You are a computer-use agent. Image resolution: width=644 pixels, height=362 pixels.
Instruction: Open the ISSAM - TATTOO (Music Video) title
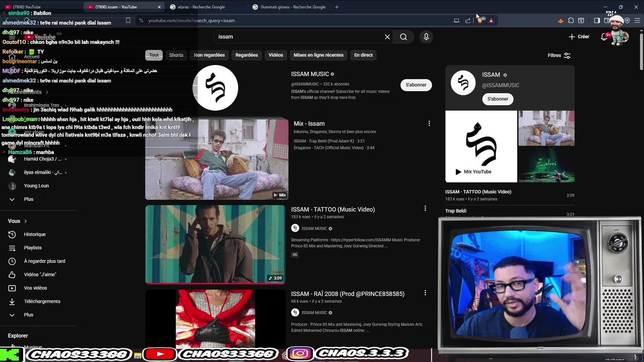point(333,210)
